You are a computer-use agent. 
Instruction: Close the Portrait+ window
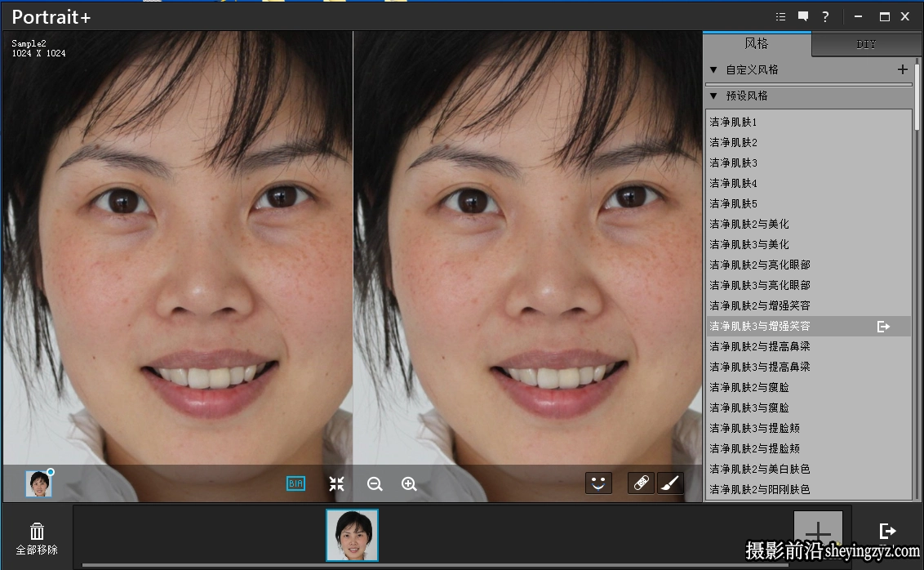click(906, 16)
